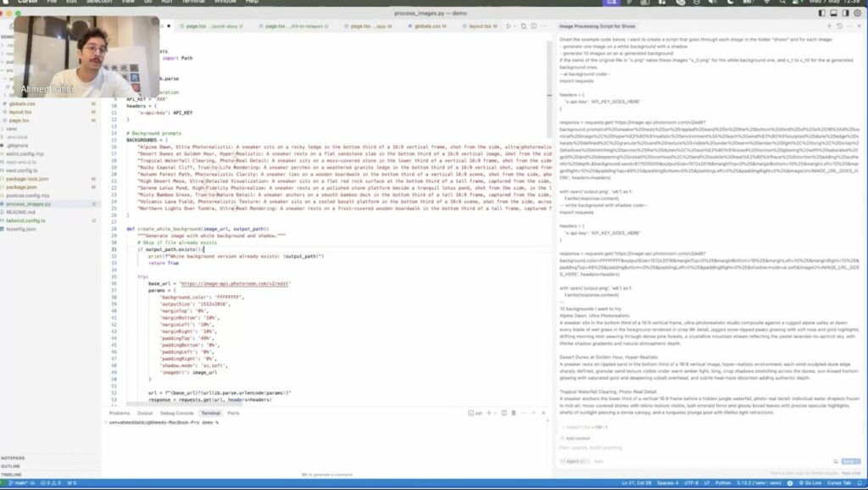The width and height of the screenshot is (868, 490).
Task: Toggle the bottom panel layout icon
Action: click(834, 13)
